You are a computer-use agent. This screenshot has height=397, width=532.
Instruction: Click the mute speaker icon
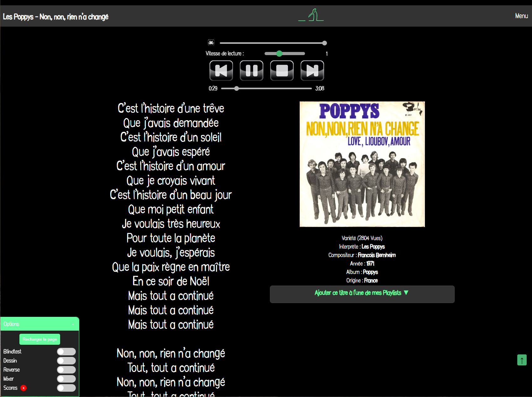pos(211,43)
